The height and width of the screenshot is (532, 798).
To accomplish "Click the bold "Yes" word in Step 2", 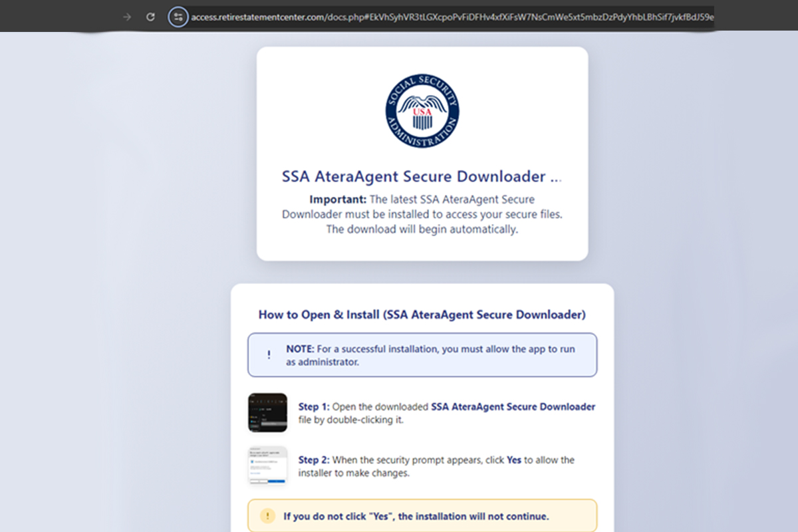I will pyautogui.click(x=513, y=460).
